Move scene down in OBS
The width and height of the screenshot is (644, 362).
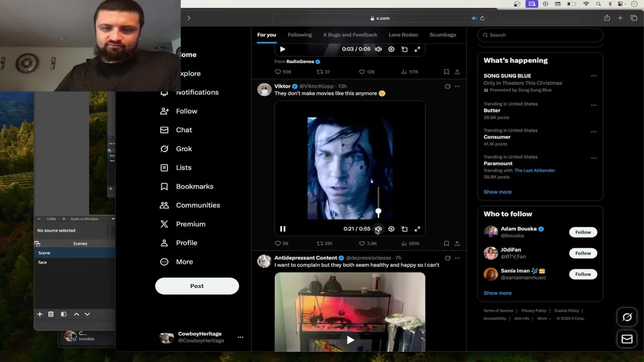(87, 314)
